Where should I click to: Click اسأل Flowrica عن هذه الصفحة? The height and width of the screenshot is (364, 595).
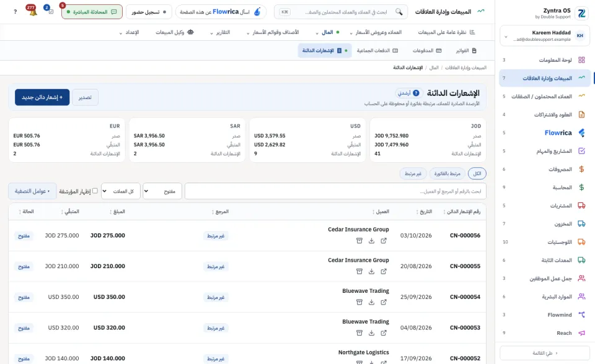221,12
